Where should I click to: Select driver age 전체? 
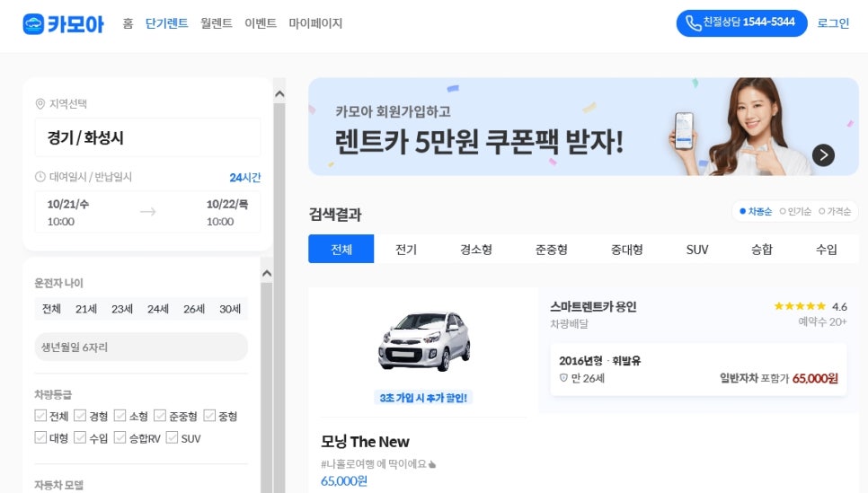51,309
